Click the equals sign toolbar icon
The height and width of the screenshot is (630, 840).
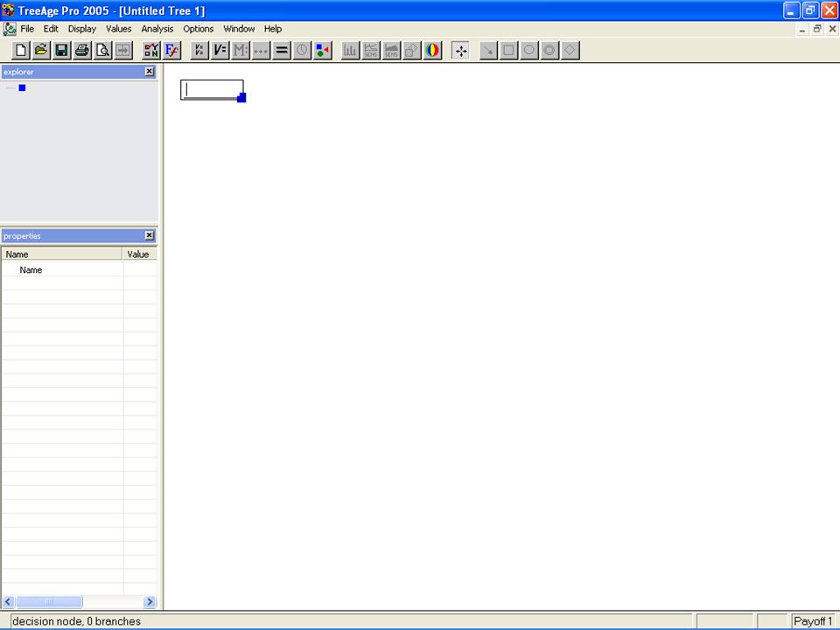pyautogui.click(x=281, y=51)
